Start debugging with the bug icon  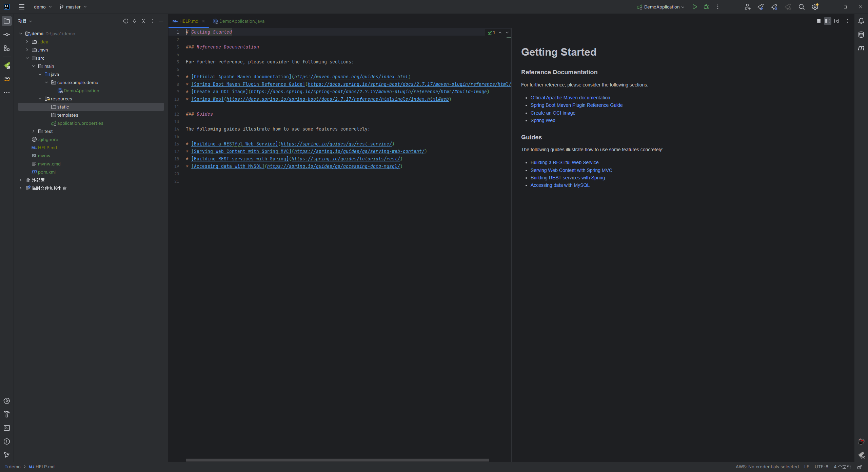click(706, 7)
